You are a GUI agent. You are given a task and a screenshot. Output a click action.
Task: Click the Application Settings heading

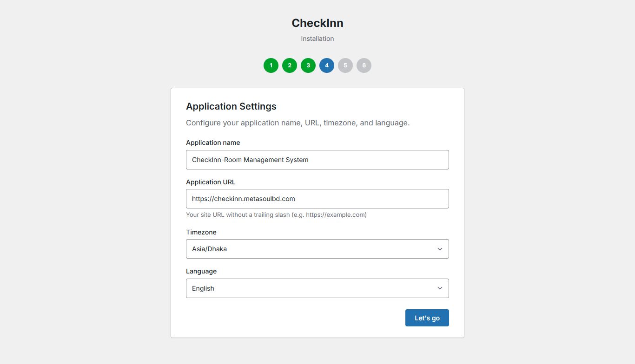231,106
